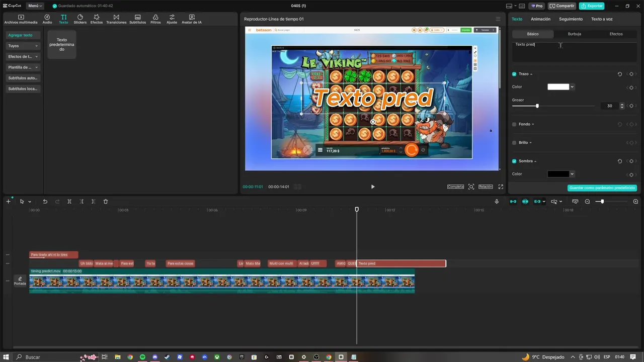Click the play button in the player
The image size is (644, 362).
pos(373,187)
